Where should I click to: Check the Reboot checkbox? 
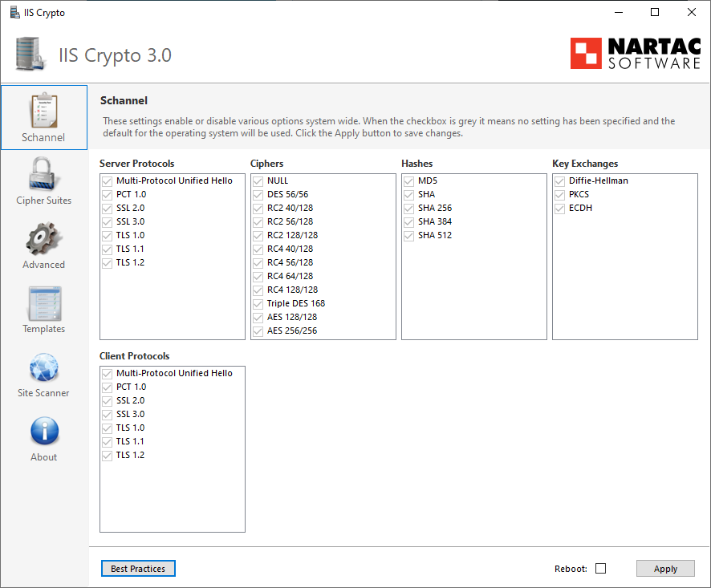pyautogui.click(x=603, y=568)
